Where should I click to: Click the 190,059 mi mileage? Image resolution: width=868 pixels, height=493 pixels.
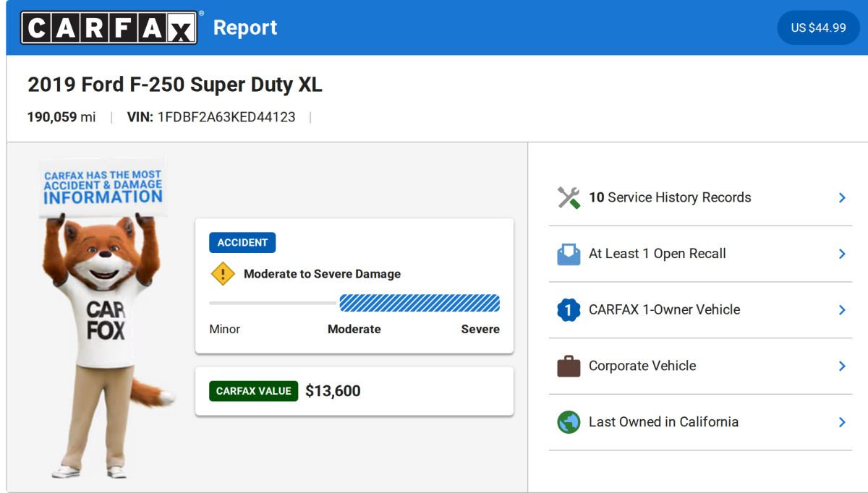[x=61, y=117]
